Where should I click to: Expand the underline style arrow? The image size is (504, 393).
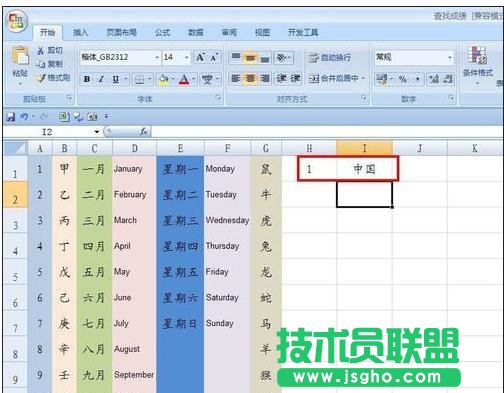126,79
